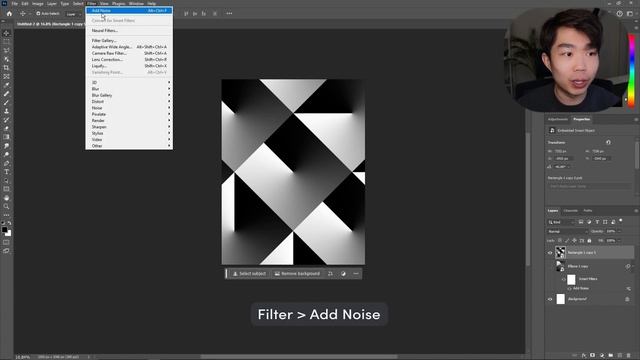Select the Lasso tool
The width and height of the screenshot is (640, 360).
coord(6,51)
